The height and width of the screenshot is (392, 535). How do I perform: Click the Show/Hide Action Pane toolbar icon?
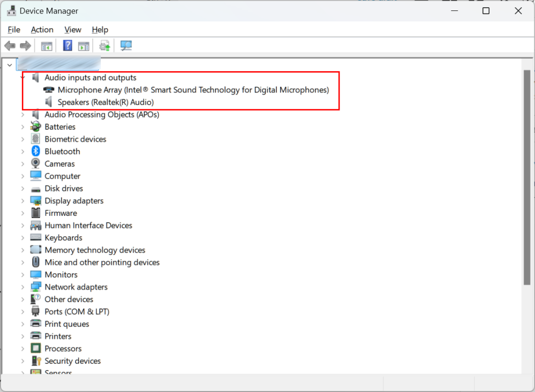pos(84,46)
